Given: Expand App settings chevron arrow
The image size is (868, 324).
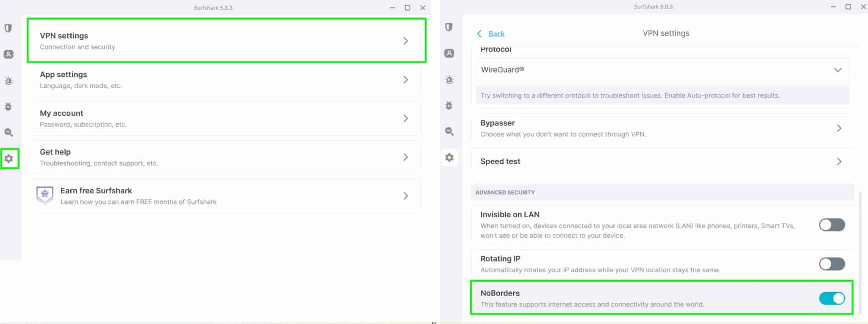Looking at the screenshot, I should (x=406, y=80).
